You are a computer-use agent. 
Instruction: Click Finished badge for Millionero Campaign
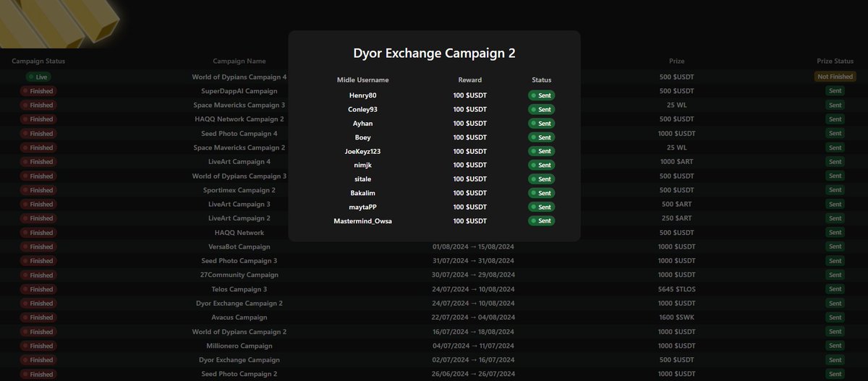coord(38,346)
